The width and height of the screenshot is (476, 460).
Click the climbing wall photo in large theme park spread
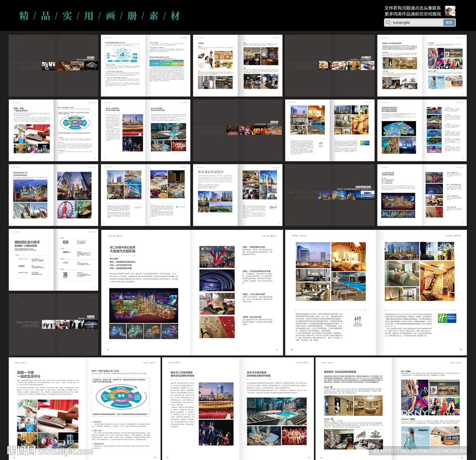[x=217, y=327]
